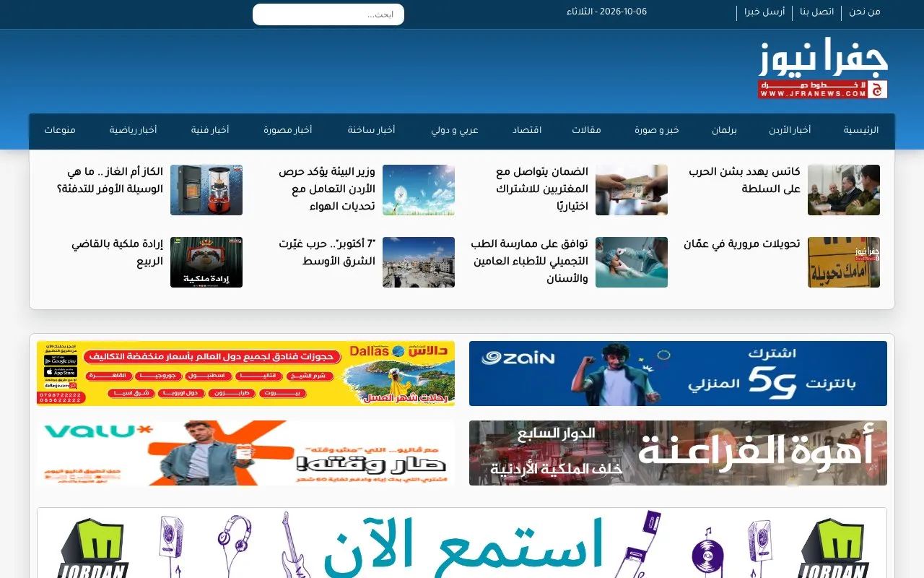Click the إرادة ملكية thumbnail image

206,262
